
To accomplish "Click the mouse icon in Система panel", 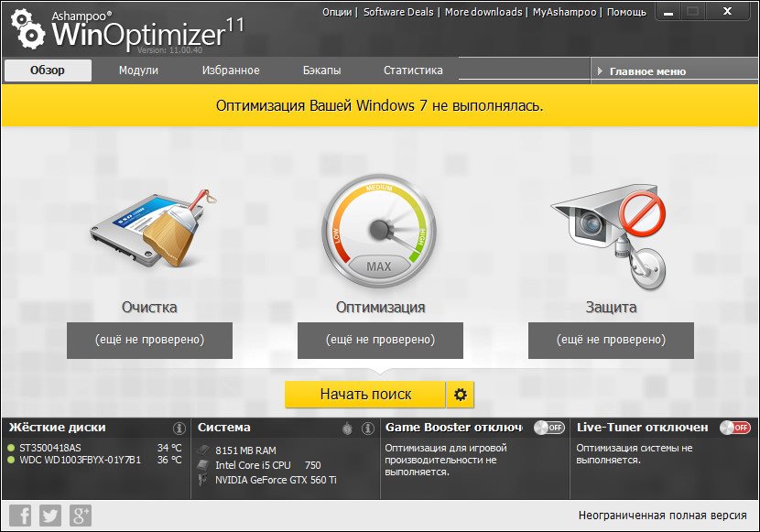I will click(x=347, y=429).
